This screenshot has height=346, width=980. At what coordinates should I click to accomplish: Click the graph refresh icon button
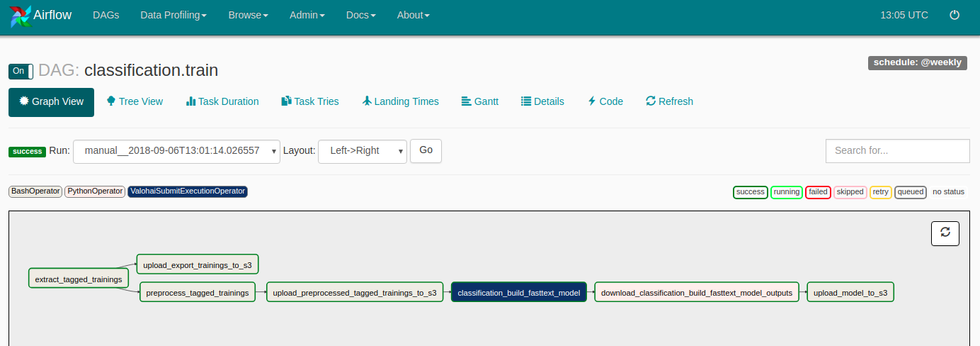(x=945, y=233)
